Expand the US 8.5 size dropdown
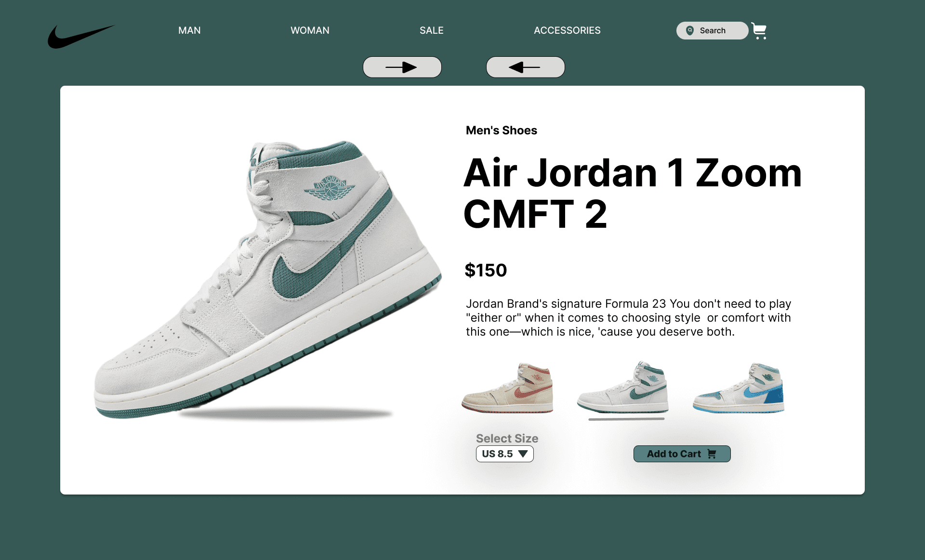 tap(504, 454)
